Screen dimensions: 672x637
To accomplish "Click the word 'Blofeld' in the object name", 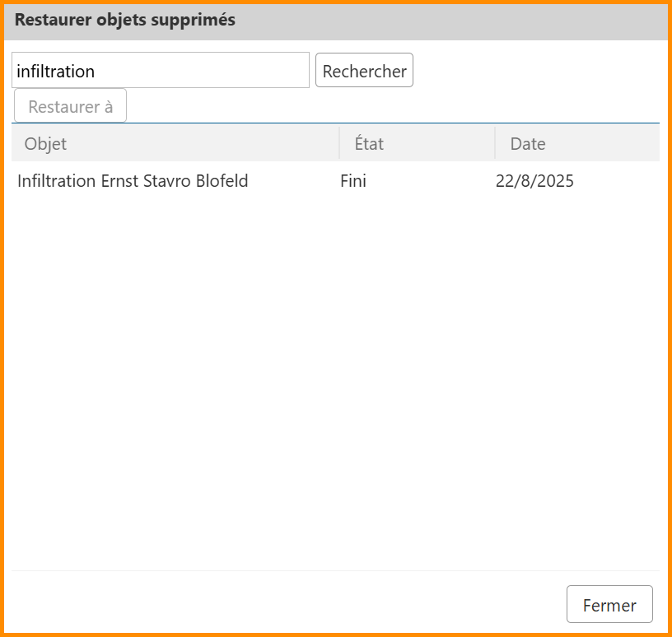I will tap(222, 181).
